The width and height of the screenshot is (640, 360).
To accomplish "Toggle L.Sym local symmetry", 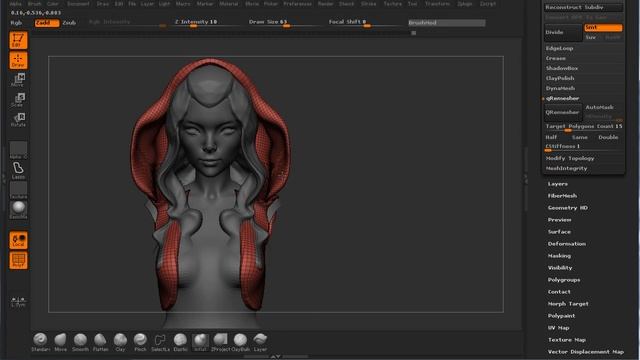I will [18, 301].
